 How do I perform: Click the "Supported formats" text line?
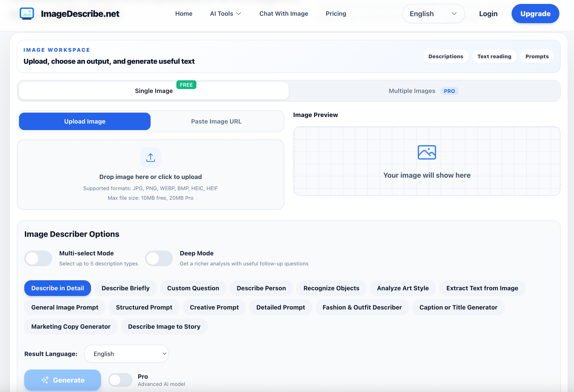150,188
